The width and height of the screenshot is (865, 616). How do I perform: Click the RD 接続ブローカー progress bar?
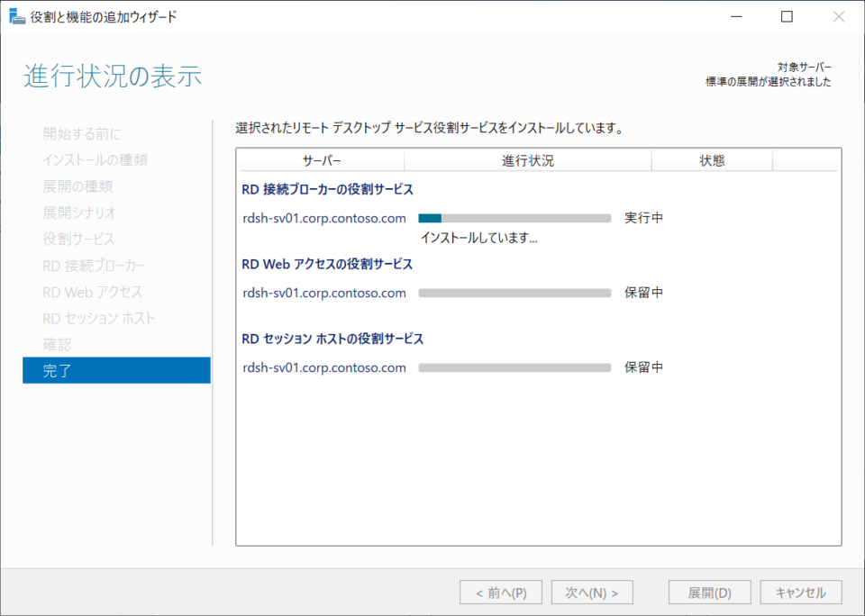(x=514, y=218)
